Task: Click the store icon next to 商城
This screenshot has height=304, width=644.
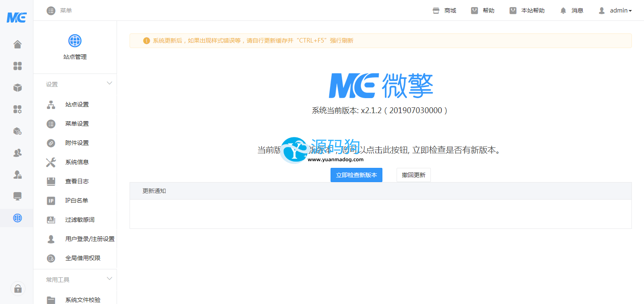Action: pyautogui.click(x=436, y=10)
